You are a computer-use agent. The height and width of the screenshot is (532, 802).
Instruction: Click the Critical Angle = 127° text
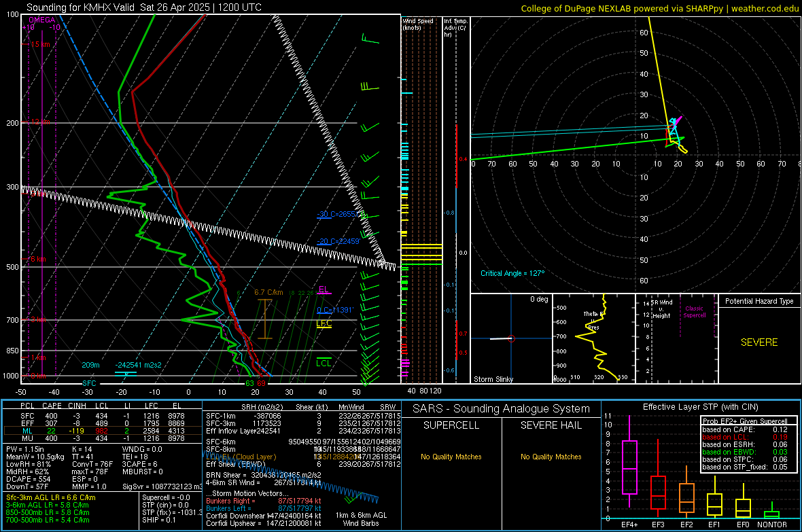coord(512,273)
